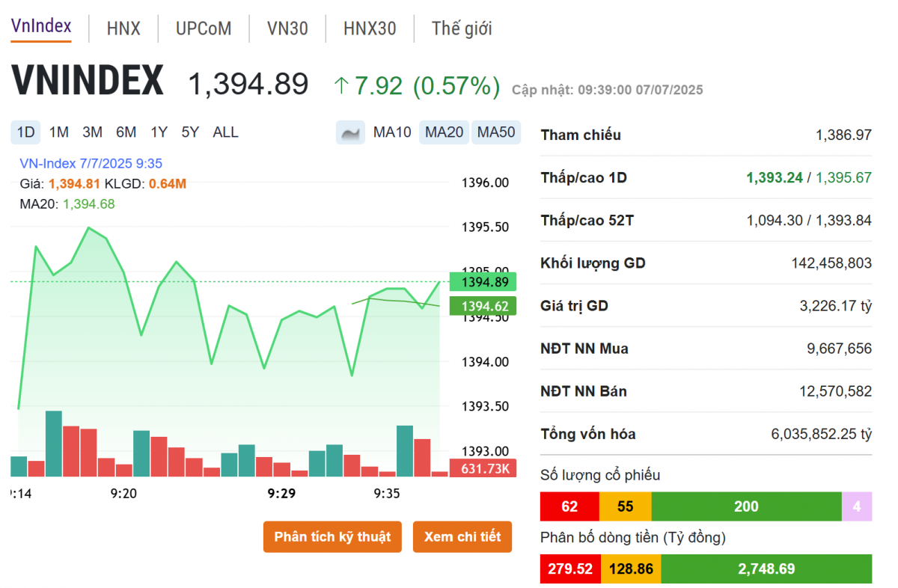Click the green 2,748.69 money flow segment
This screenshot has width=898, height=588.
[766, 569]
